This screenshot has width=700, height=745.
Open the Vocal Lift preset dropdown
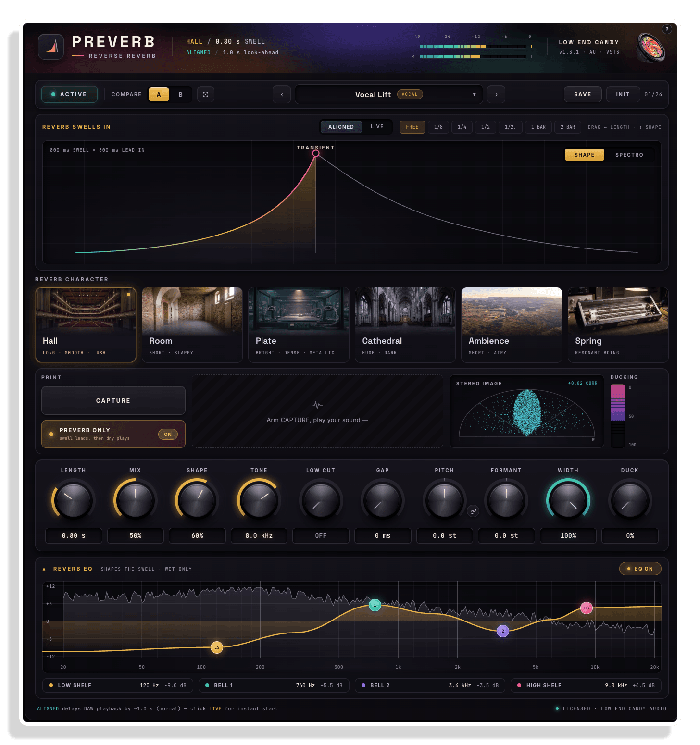[389, 94]
